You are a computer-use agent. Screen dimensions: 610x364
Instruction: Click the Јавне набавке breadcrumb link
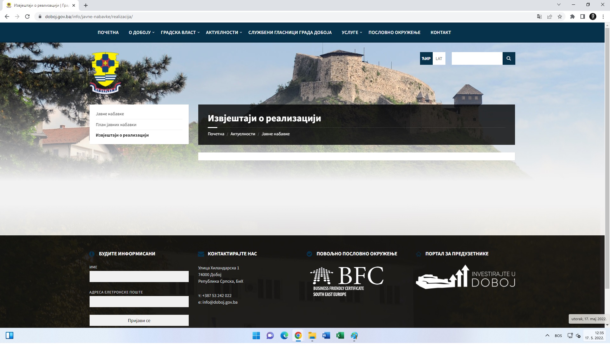275,134
